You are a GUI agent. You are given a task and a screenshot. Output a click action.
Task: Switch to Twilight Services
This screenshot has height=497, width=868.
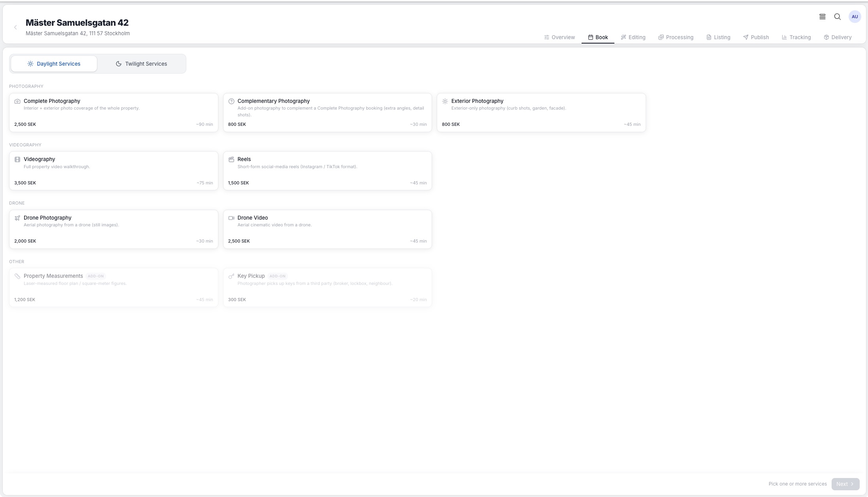coord(141,64)
